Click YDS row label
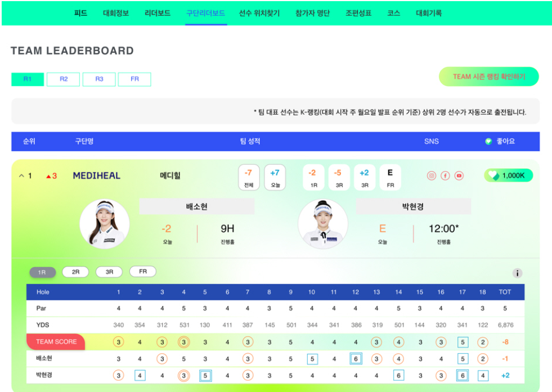 point(43,325)
